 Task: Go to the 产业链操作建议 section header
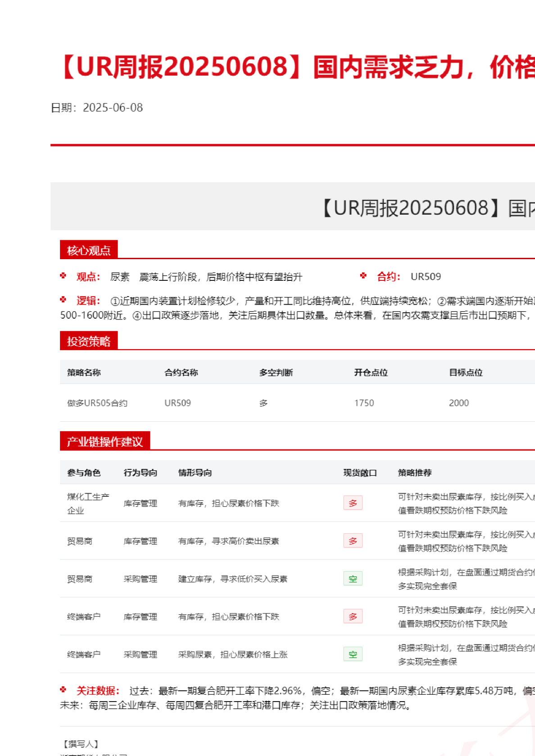(105, 441)
